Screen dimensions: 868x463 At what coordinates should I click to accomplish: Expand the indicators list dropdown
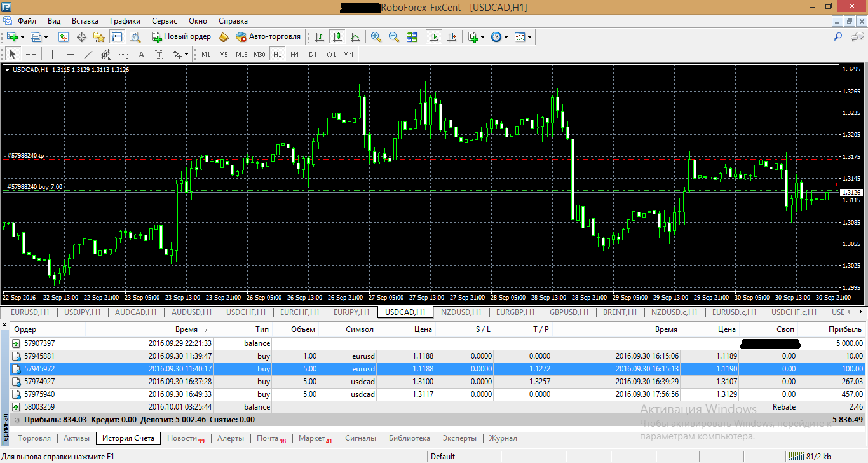[483, 37]
